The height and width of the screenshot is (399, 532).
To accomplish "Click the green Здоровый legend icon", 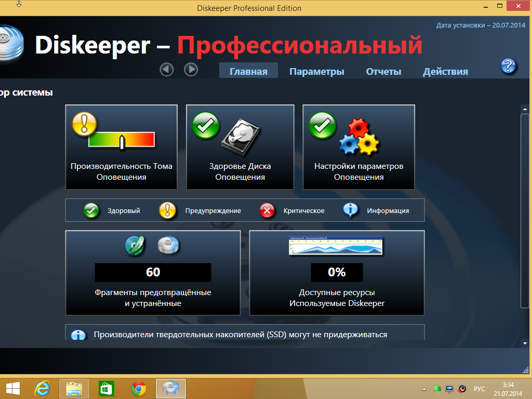I will tap(91, 210).
